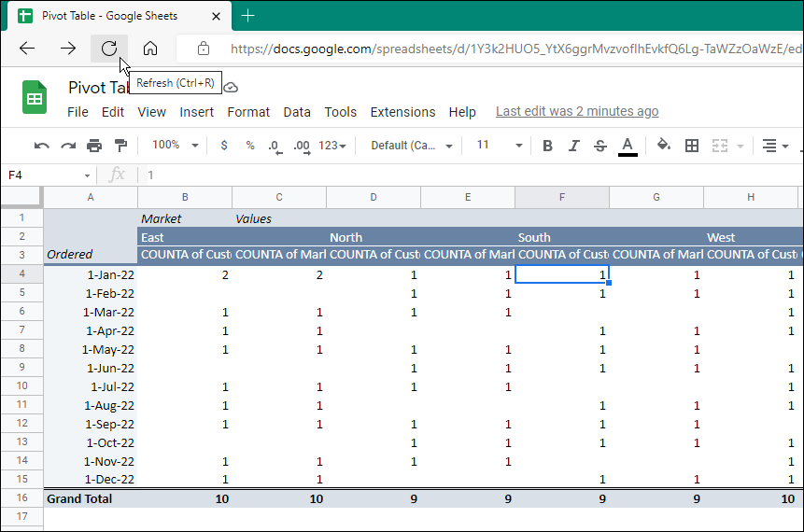Refresh the page with the reload button
The image size is (804, 532).
pyautogui.click(x=109, y=49)
